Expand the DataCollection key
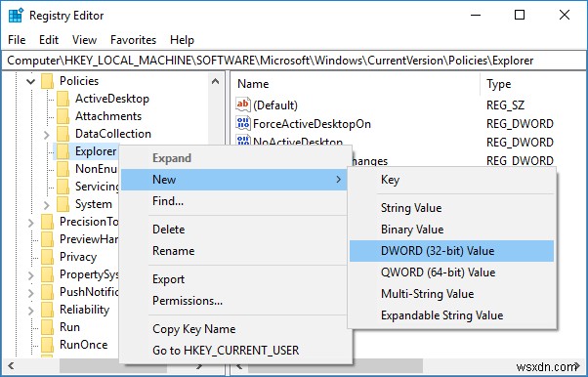This screenshot has width=588, height=377. click(47, 135)
